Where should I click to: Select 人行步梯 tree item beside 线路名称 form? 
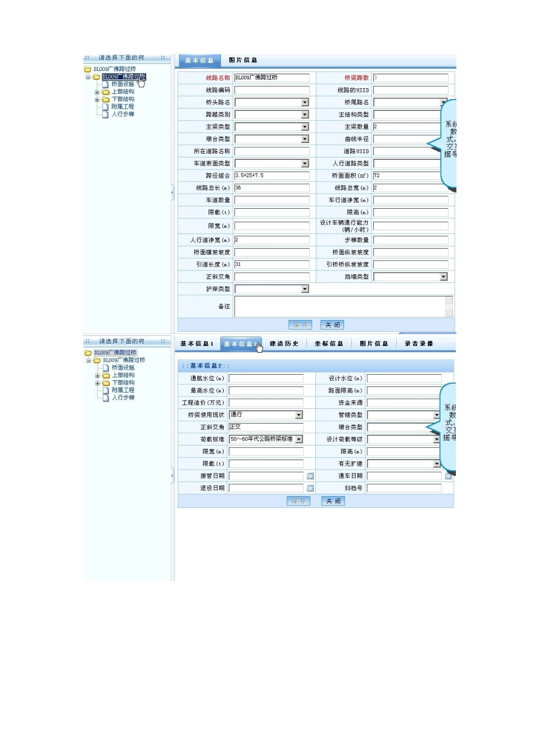click(x=123, y=114)
